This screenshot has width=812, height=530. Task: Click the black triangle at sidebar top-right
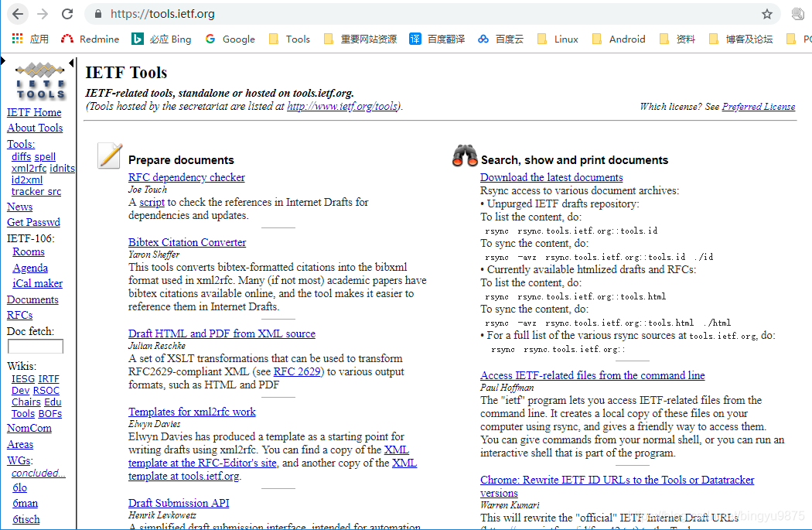pyautogui.click(x=71, y=63)
